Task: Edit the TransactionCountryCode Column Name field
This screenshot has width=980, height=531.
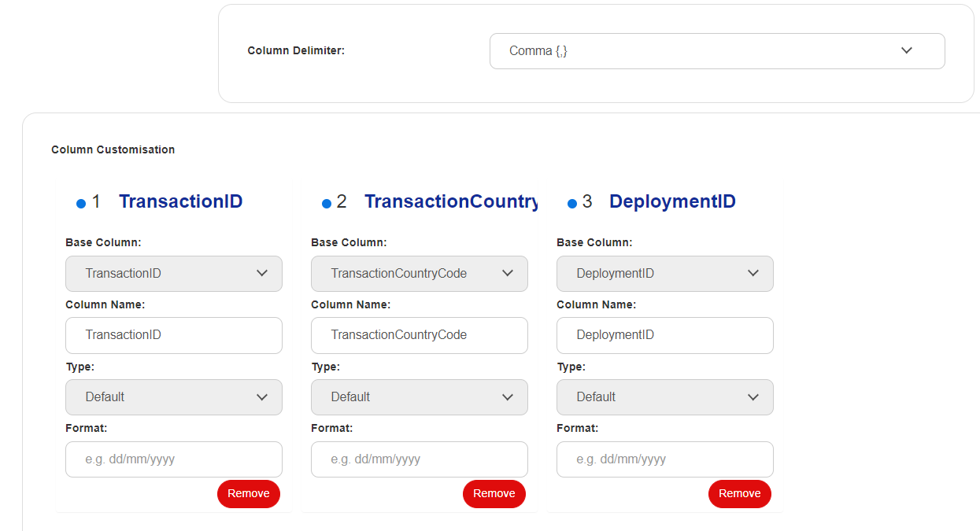Action: coord(420,335)
